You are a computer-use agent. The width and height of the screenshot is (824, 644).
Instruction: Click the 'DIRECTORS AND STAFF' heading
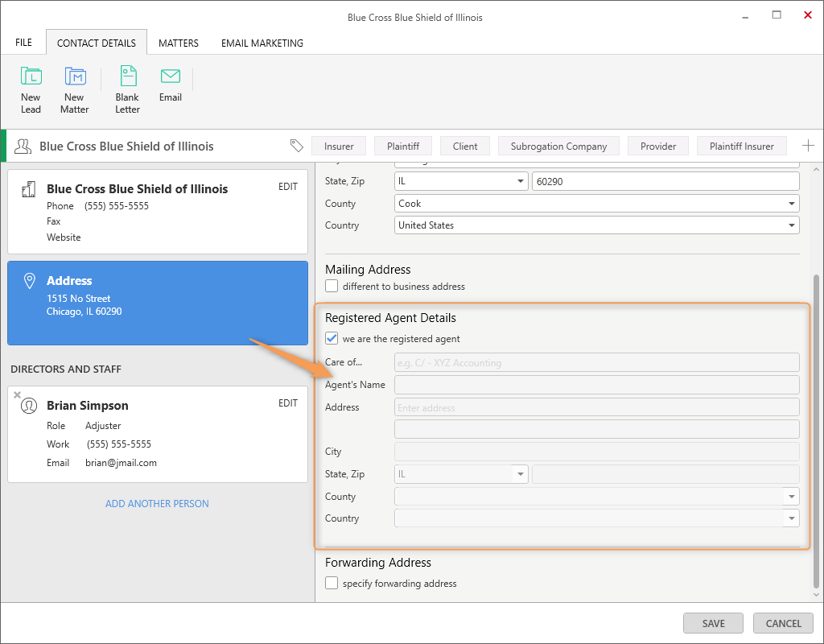click(66, 369)
